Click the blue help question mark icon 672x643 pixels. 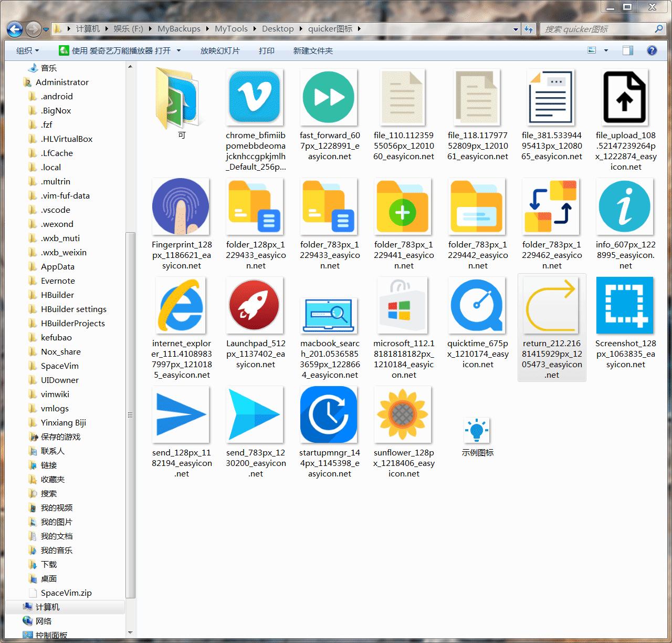[652, 50]
